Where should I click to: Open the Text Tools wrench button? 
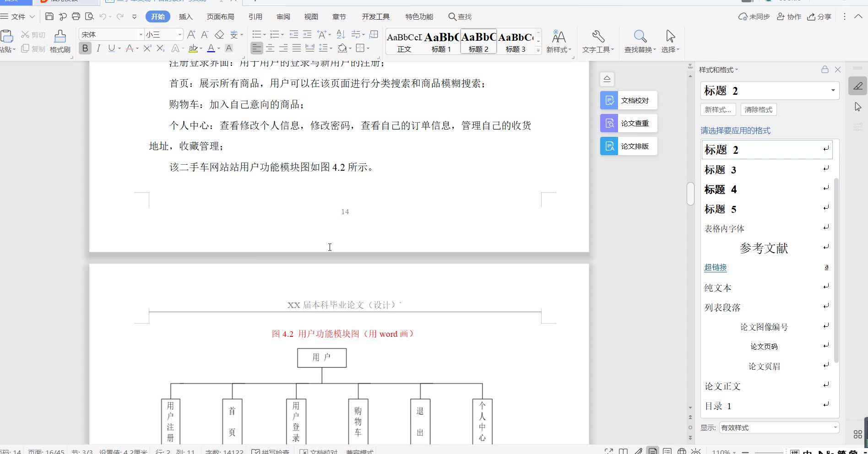click(x=598, y=41)
